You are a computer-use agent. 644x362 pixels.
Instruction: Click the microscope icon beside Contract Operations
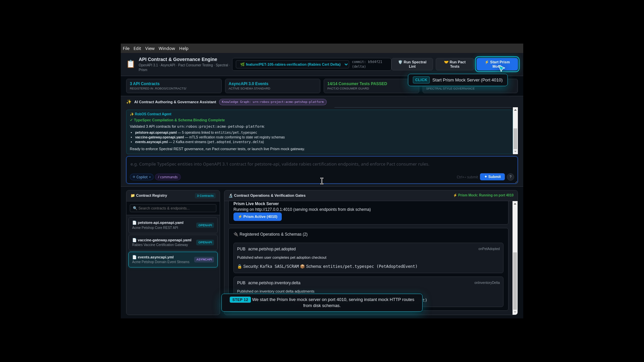point(231,196)
